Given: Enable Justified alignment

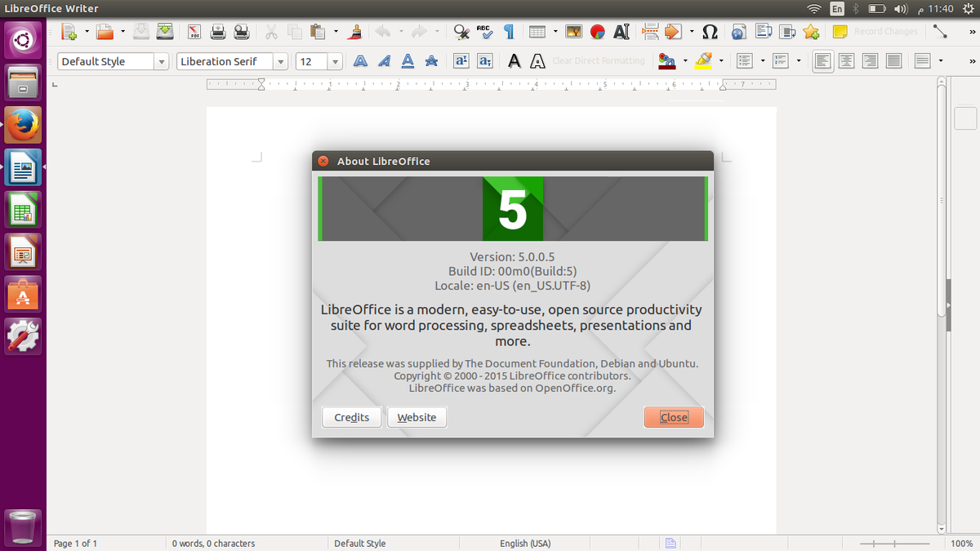Looking at the screenshot, I should click(x=894, y=61).
